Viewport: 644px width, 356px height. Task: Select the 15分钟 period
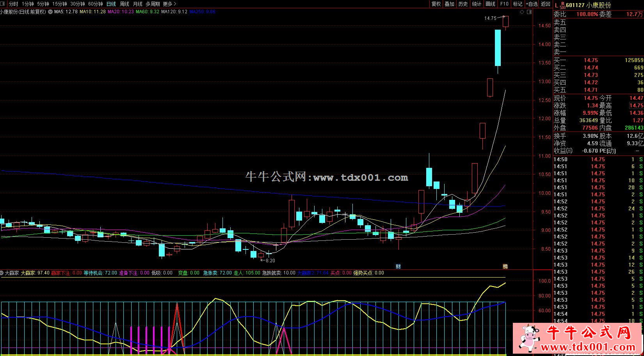pos(60,4)
